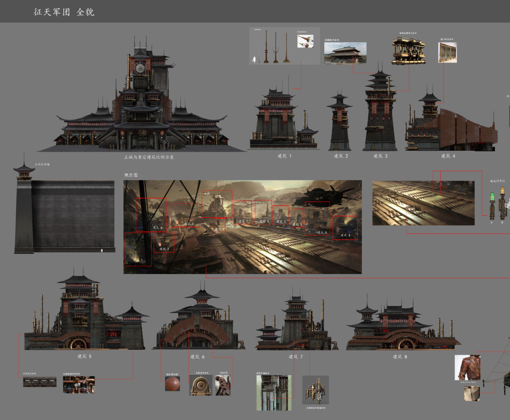Image resolution: width=510 pixels, height=420 pixels.
Task: Open the chimney and pipe material reference
Action: point(316,390)
